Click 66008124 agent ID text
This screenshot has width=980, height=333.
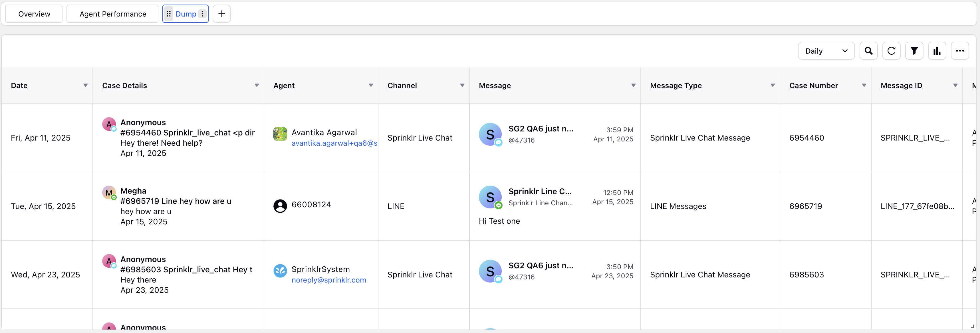click(311, 205)
